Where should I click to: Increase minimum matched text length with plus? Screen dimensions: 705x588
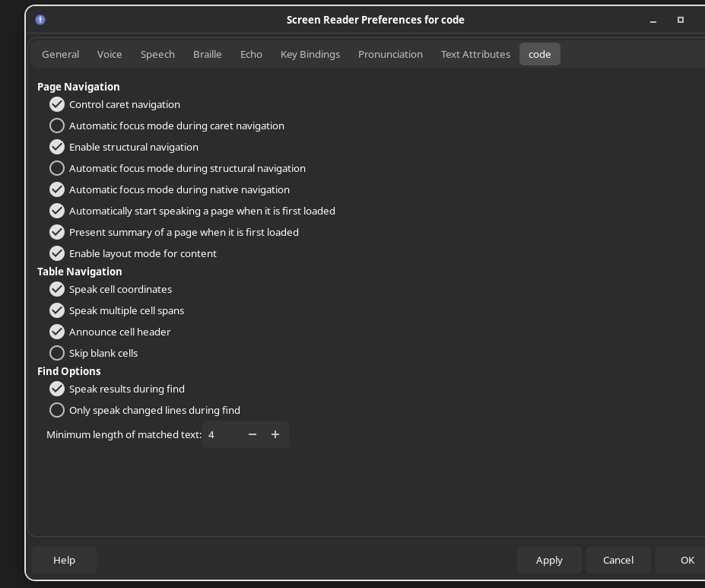275,434
